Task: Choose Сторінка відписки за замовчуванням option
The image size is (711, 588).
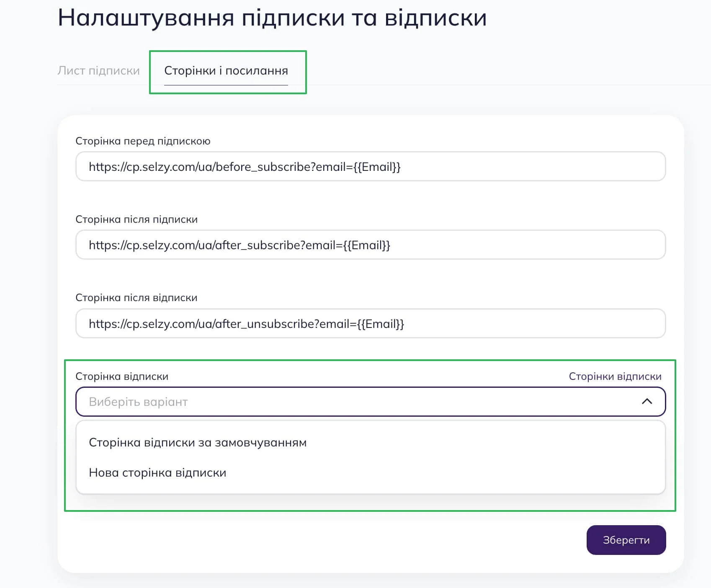Action: (x=198, y=442)
